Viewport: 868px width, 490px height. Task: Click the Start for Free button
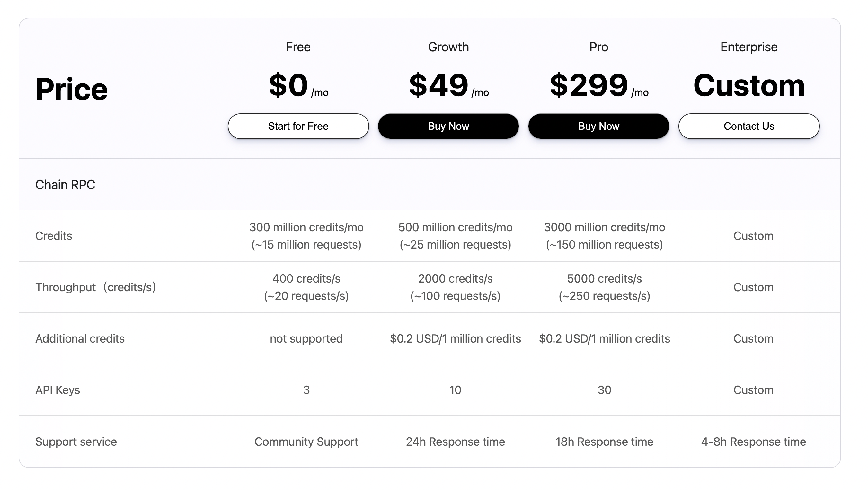pyautogui.click(x=298, y=126)
